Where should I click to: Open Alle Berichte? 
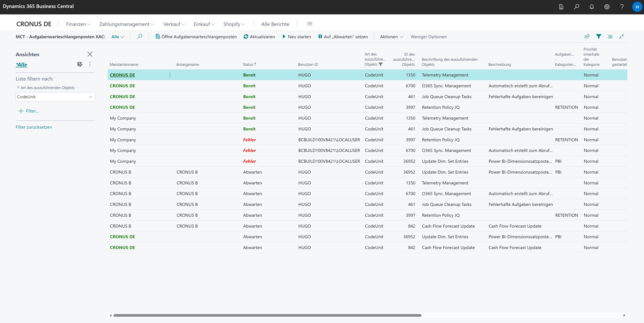tap(275, 24)
